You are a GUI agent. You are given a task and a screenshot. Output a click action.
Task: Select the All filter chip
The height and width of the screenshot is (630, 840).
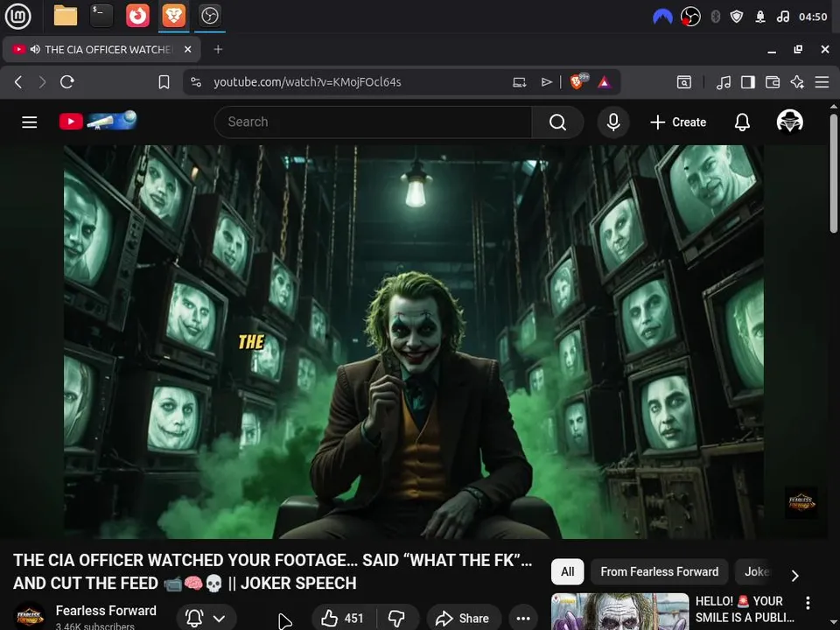[x=567, y=571]
